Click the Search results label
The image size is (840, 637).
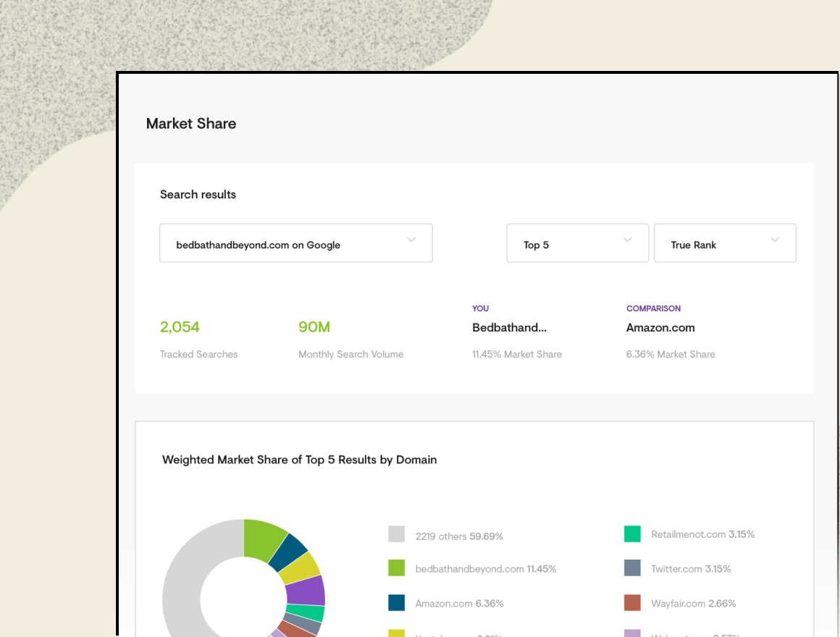198,194
